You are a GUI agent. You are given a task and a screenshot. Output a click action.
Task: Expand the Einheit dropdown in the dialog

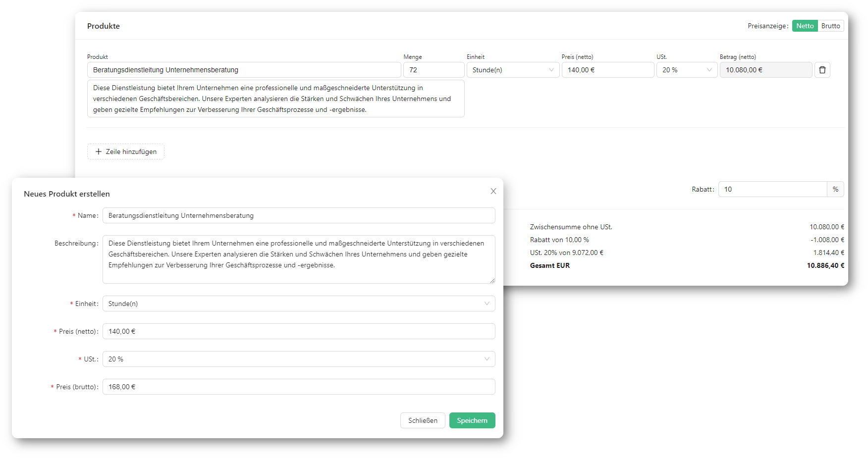point(298,304)
